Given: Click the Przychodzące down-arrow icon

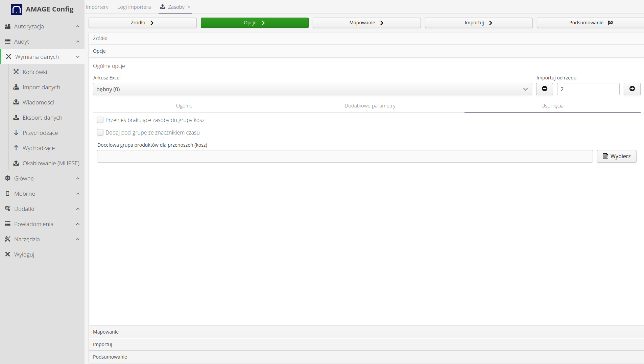Looking at the screenshot, I should pyautogui.click(x=16, y=132).
